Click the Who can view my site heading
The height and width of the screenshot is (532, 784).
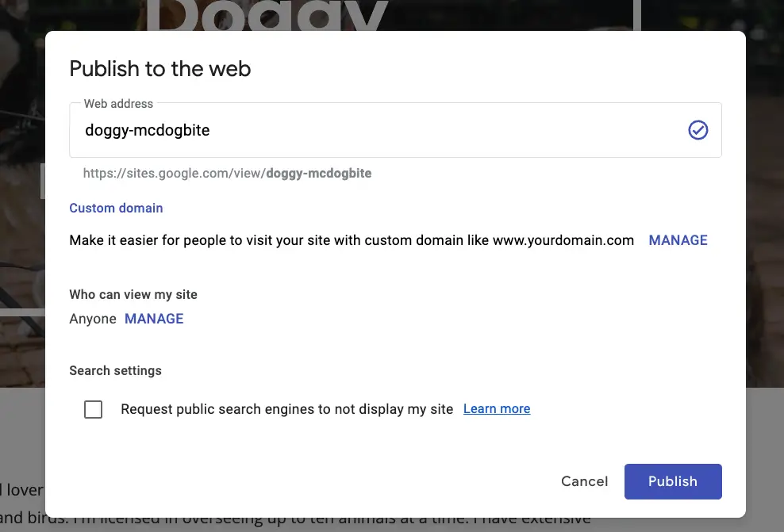(x=133, y=294)
